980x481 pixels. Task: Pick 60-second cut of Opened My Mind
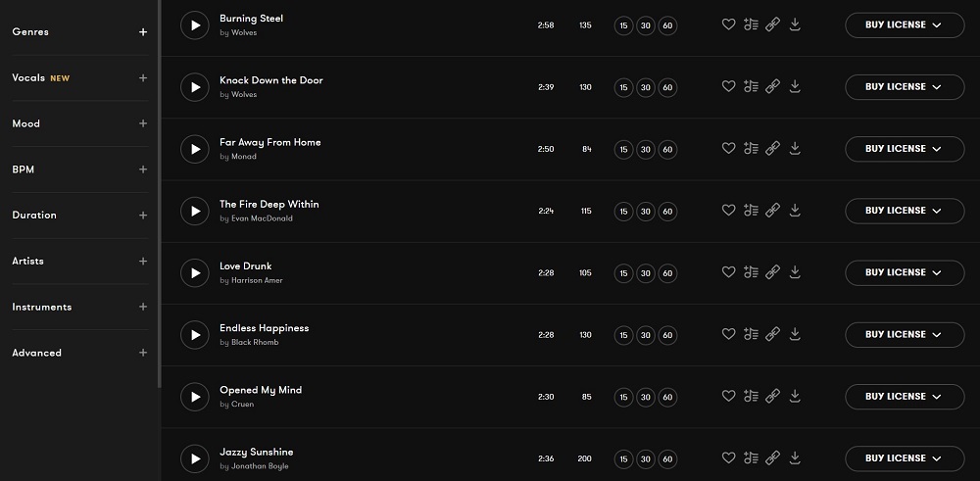point(667,397)
